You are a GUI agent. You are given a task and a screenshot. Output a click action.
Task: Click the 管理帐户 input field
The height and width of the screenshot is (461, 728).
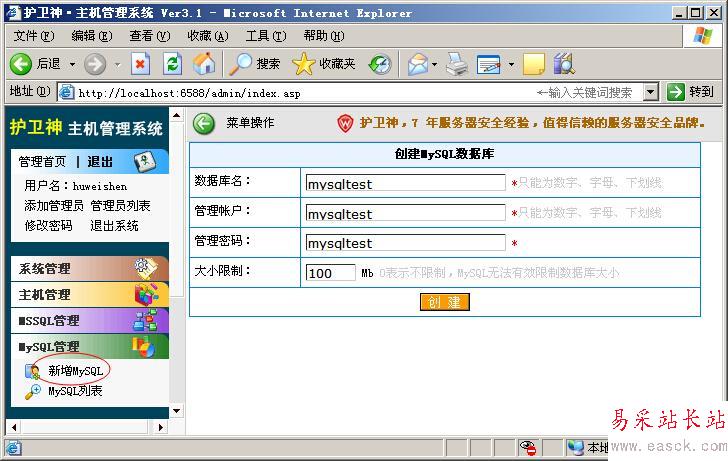(405, 213)
